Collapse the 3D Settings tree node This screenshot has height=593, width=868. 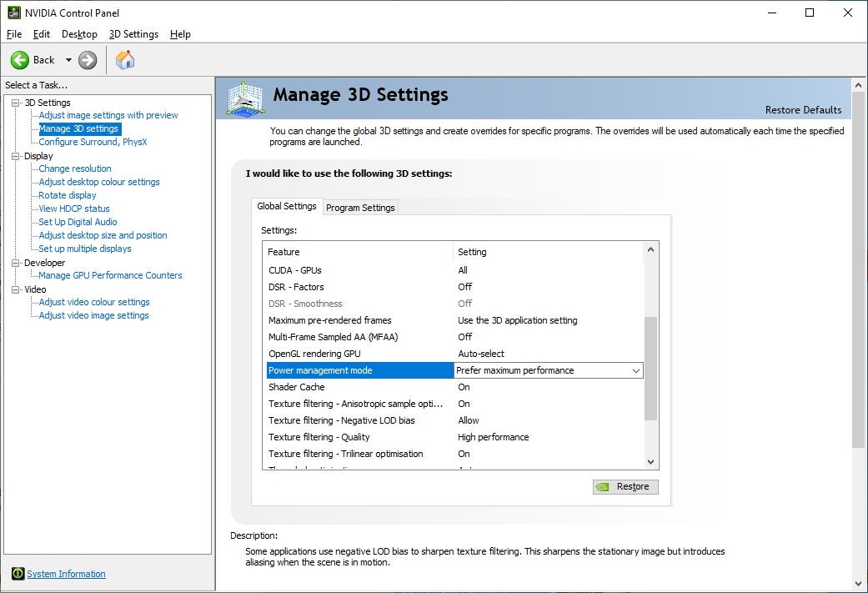(16, 103)
